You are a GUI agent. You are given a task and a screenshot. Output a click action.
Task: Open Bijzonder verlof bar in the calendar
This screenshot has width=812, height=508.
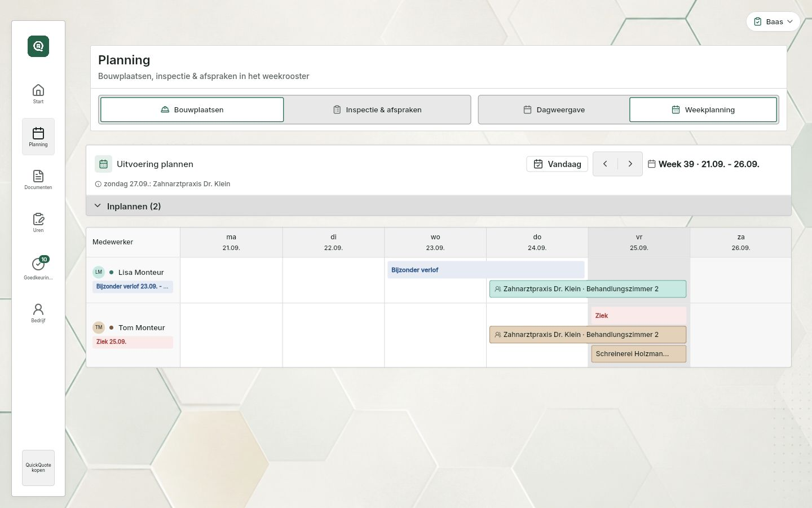(486, 270)
